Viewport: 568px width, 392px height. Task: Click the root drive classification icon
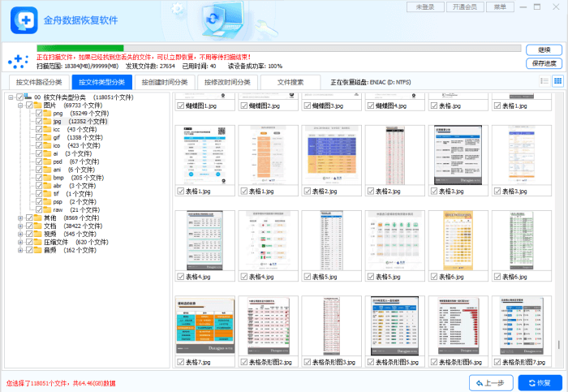point(28,97)
